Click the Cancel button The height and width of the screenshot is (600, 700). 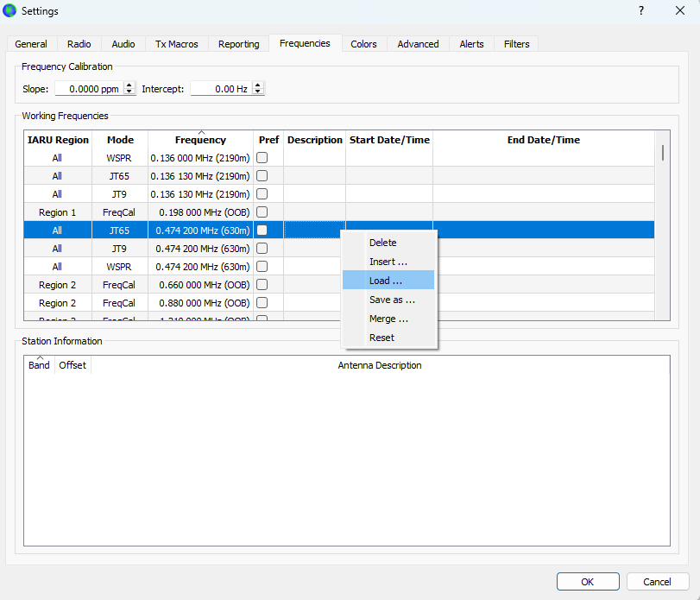pyautogui.click(x=658, y=582)
